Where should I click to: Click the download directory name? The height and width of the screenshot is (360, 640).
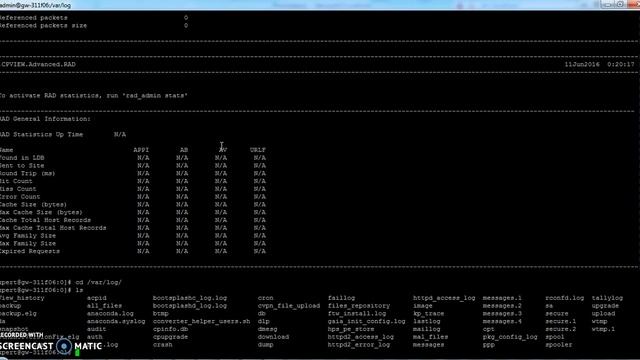click(273, 337)
